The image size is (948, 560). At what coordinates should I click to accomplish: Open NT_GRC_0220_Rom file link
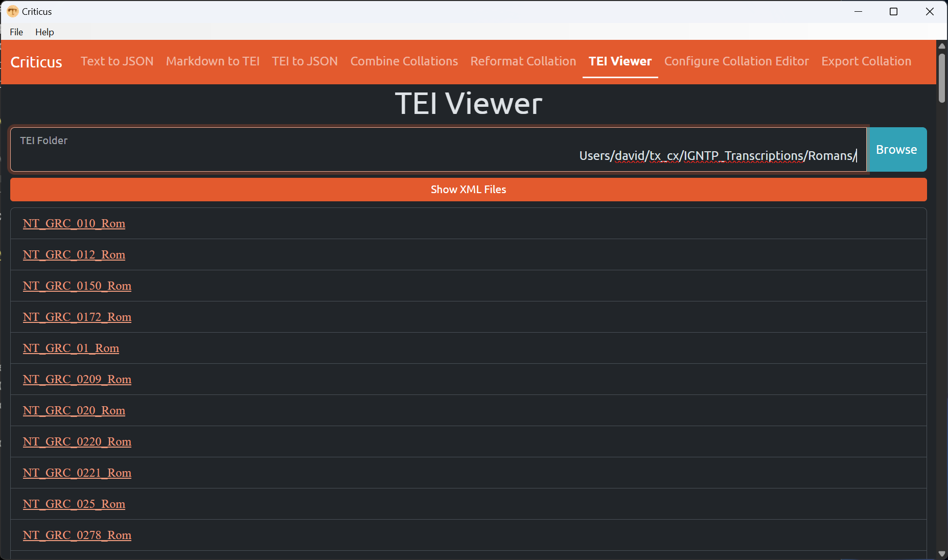[x=77, y=441]
